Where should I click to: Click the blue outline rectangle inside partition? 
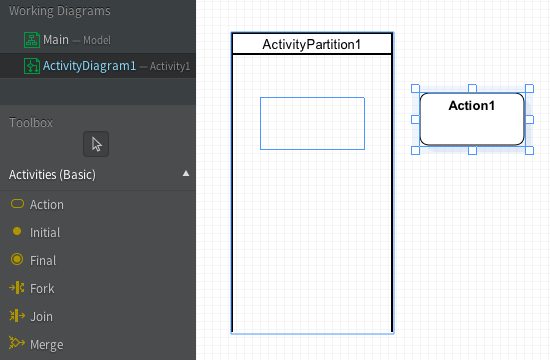point(312,124)
